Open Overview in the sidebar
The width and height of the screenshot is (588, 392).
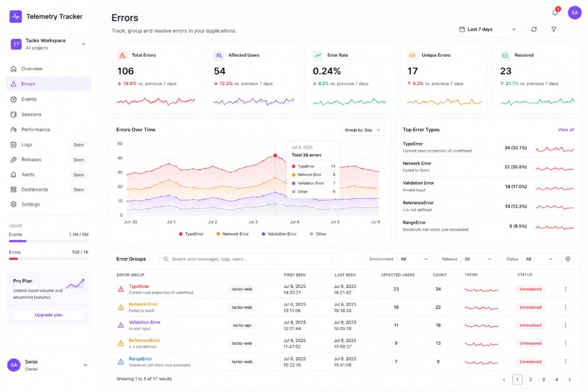coord(49,69)
